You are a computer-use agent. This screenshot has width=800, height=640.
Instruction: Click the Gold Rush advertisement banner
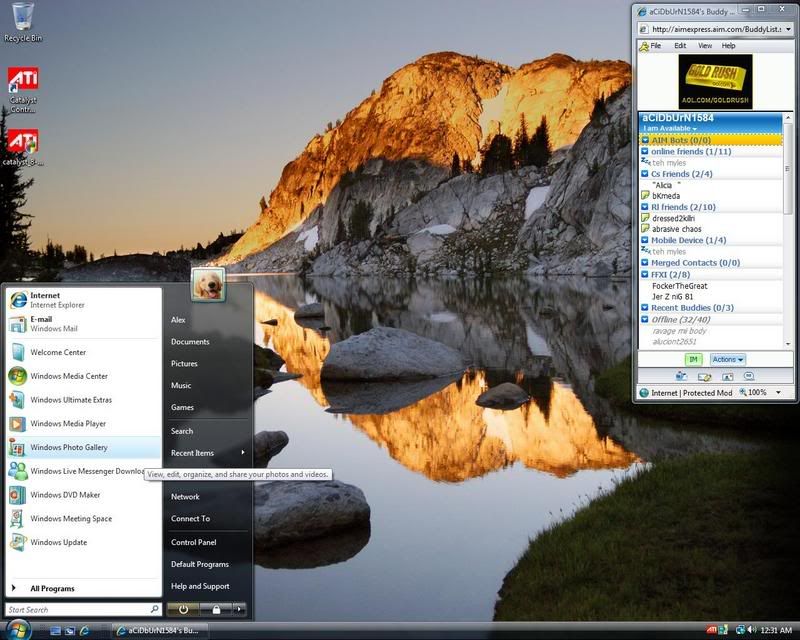pyautogui.click(x=715, y=82)
